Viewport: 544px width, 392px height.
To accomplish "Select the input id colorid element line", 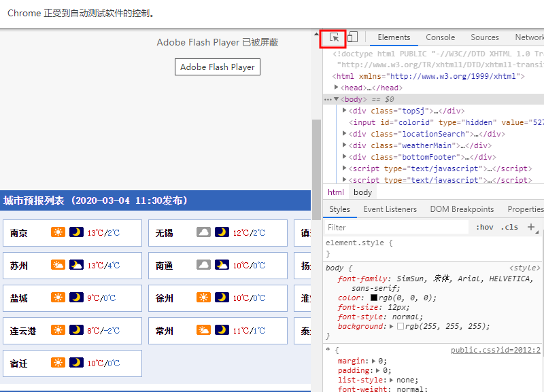I will click(447, 122).
